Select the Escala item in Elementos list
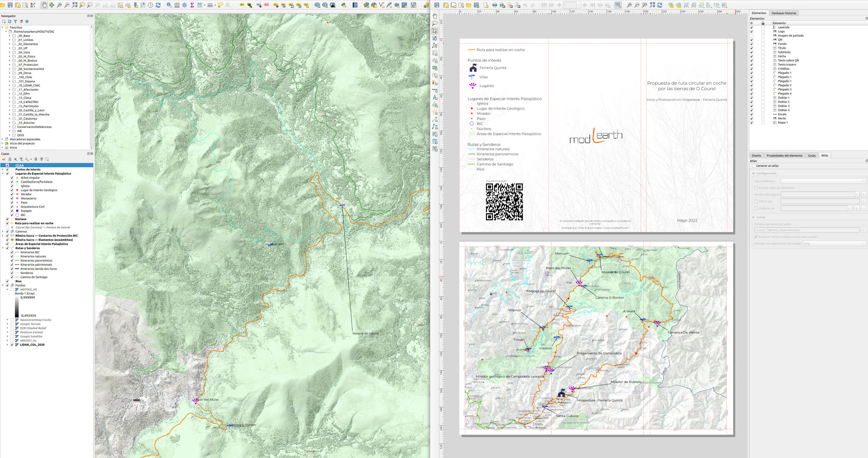Screen dimensions: 868x458 (782, 114)
